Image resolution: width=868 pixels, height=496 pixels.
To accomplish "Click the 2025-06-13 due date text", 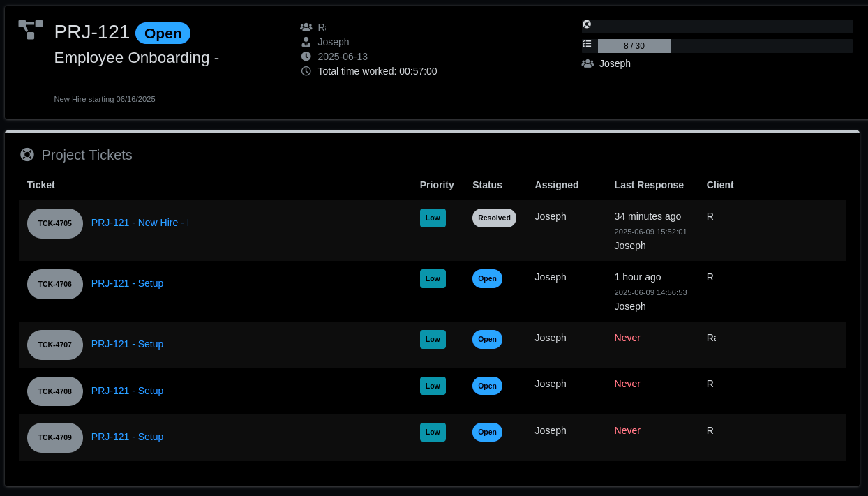I will (x=343, y=57).
